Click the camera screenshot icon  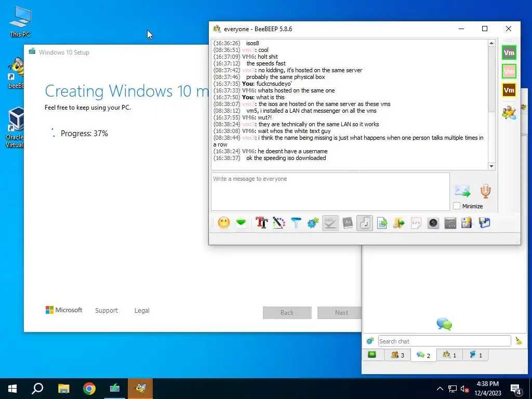pos(433,223)
